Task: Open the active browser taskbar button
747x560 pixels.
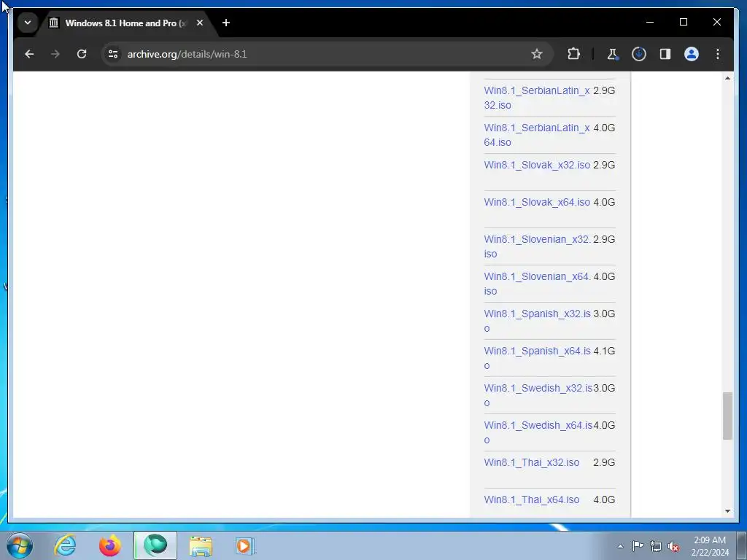Action: pyautogui.click(x=155, y=545)
